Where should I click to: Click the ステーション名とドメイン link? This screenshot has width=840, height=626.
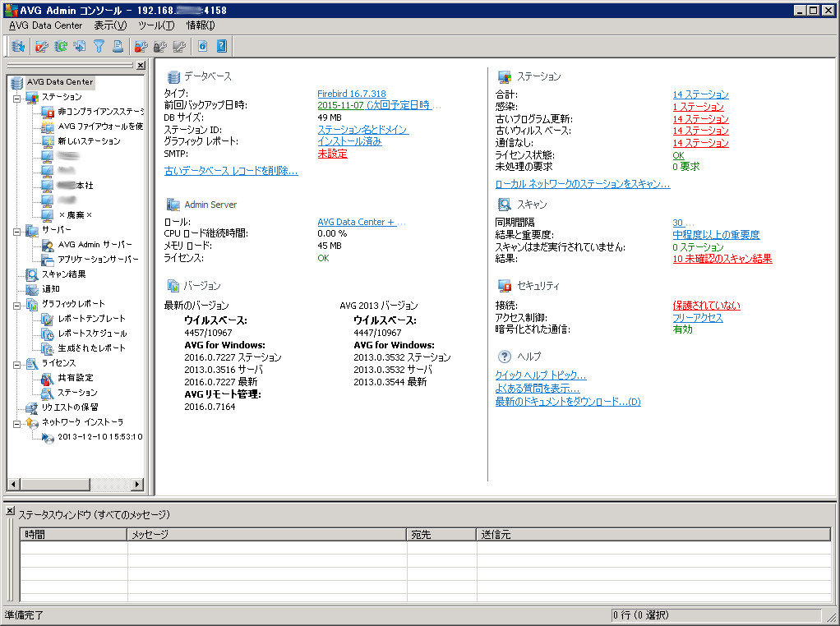(363, 130)
